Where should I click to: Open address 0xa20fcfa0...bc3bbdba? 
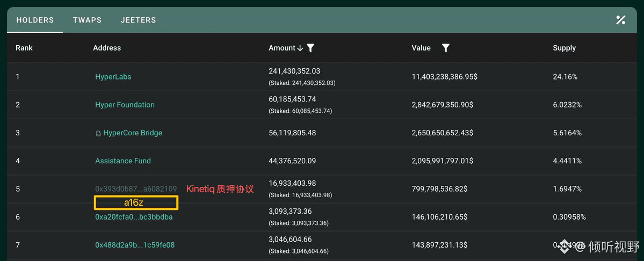tap(134, 217)
